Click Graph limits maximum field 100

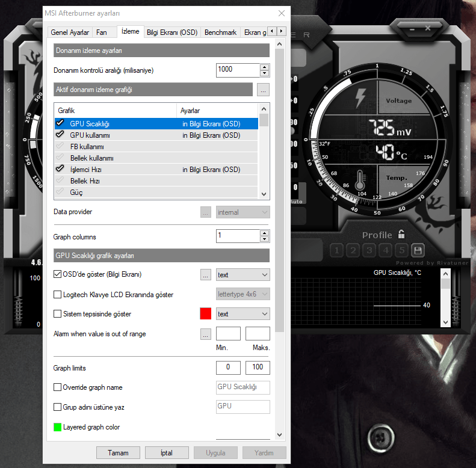[x=258, y=368]
